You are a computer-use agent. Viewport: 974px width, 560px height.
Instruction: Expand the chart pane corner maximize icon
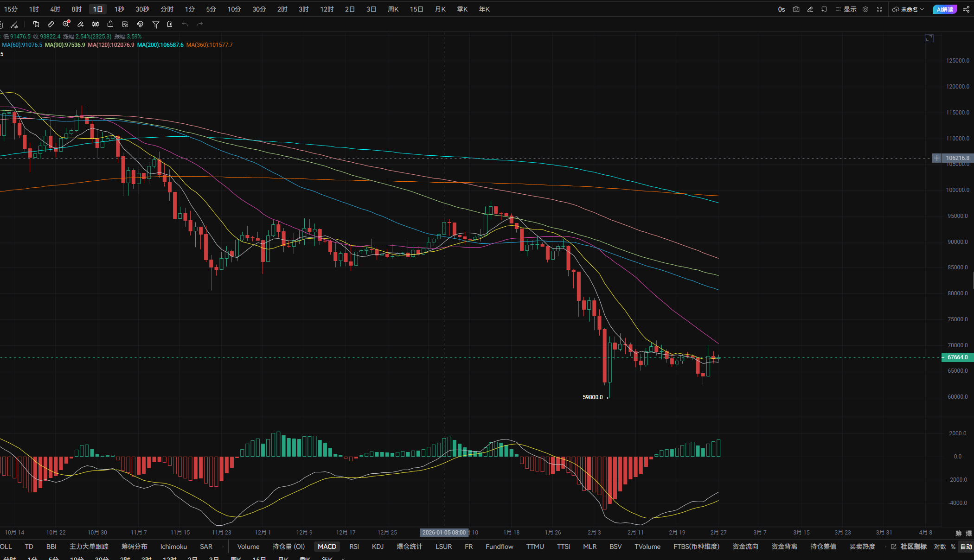click(929, 38)
